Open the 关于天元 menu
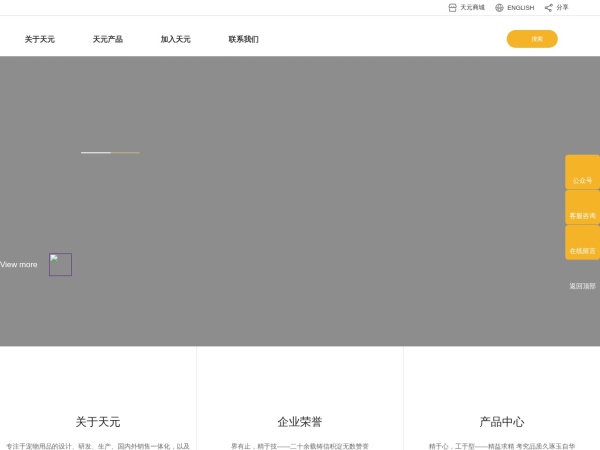The width and height of the screenshot is (600, 450). tap(40, 39)
